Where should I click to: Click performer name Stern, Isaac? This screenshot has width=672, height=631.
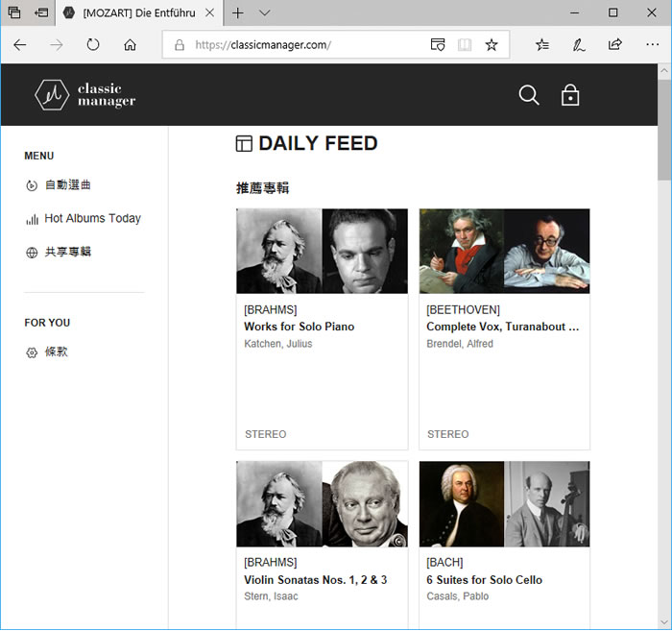pos(271,596)
